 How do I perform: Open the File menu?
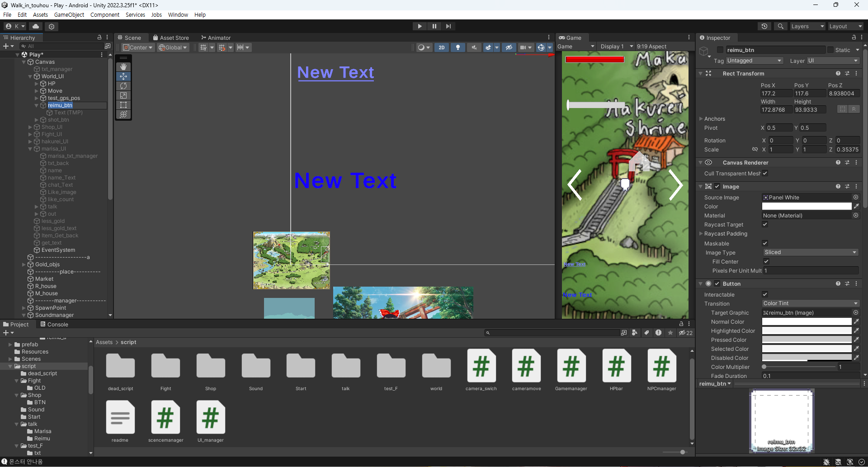(x=7, y=14)
